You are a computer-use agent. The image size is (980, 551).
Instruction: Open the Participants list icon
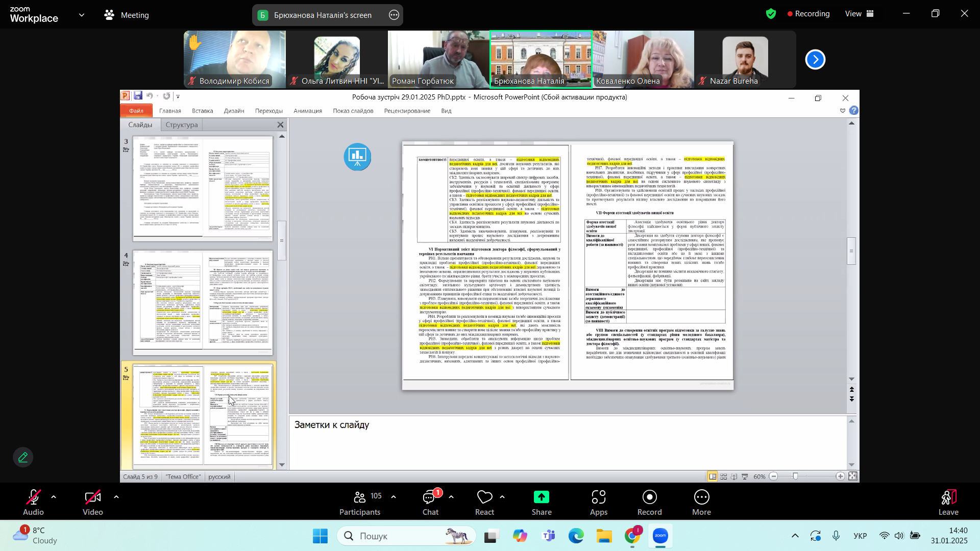(x=359, y=497)
